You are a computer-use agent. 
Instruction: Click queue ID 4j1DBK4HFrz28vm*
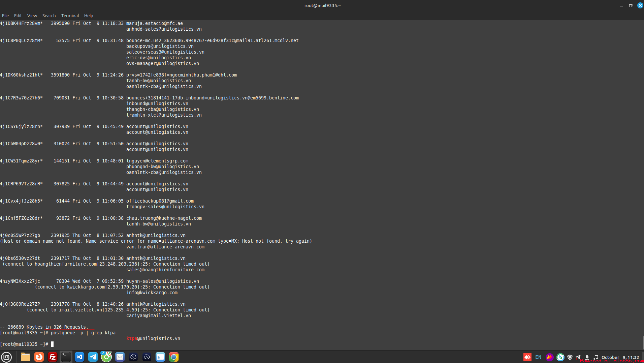tap(21, 23)
